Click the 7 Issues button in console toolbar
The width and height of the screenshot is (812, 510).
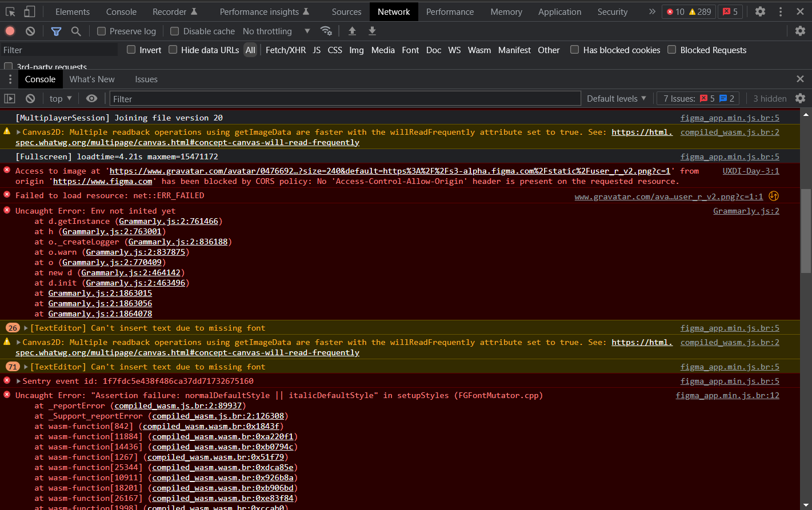pyautogui.click(x=698, y=98)
